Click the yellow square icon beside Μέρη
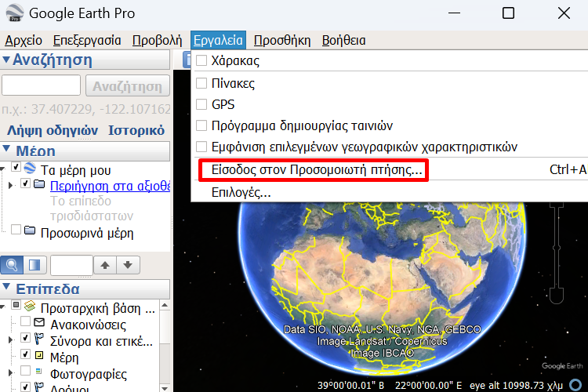588x392 pixels. 39,355
